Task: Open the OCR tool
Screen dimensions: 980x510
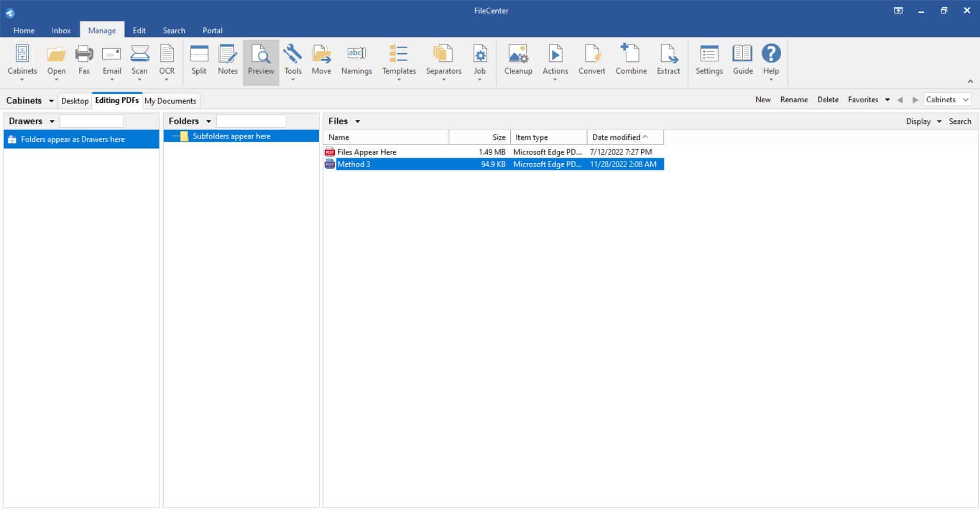Action: click(x=167, y=61)
